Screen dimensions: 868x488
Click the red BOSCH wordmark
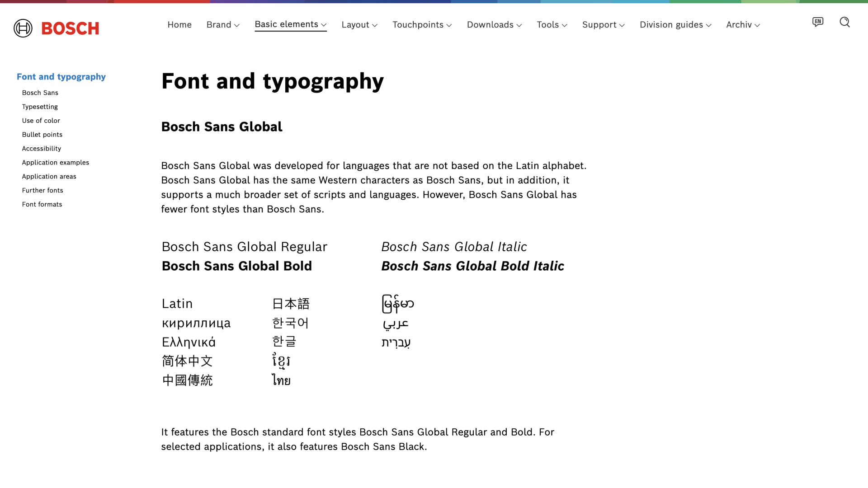point(70,28)
